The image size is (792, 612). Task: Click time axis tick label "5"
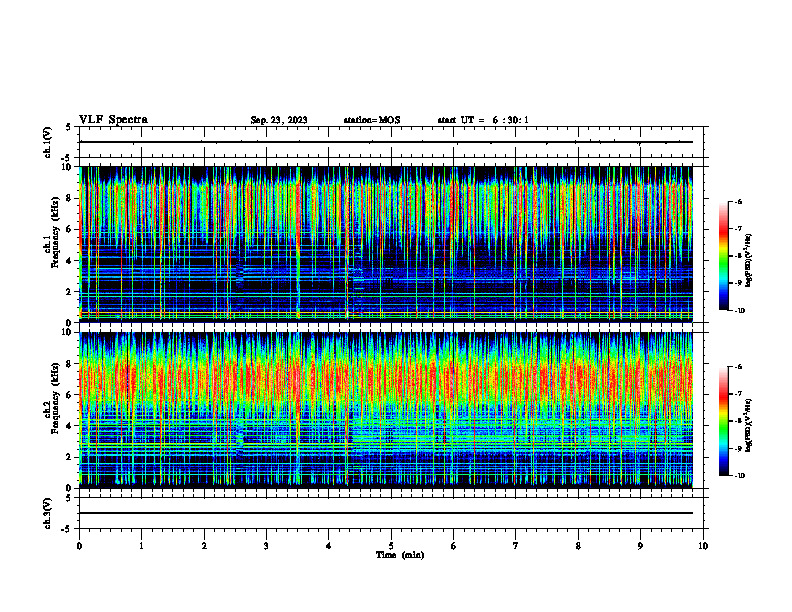point(391,546)
